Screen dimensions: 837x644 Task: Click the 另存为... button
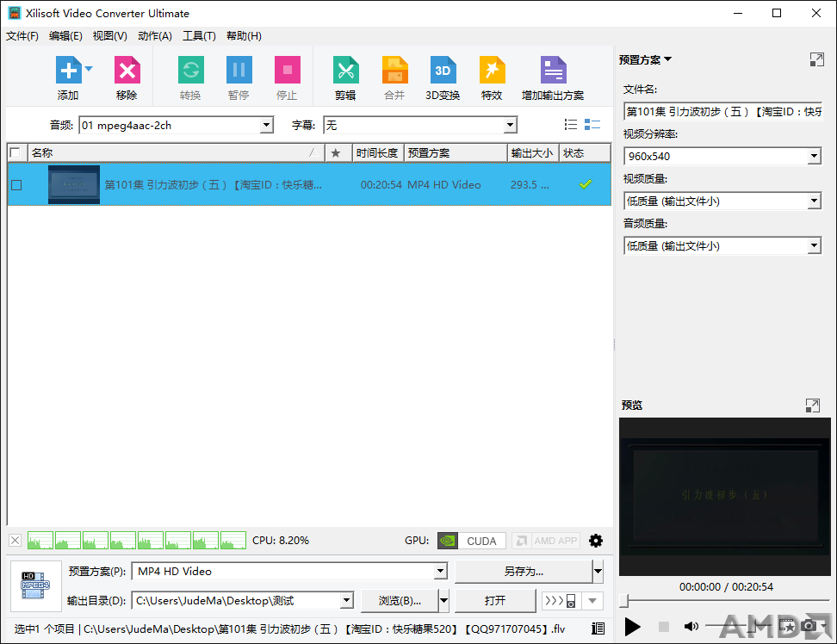[524, 572]
